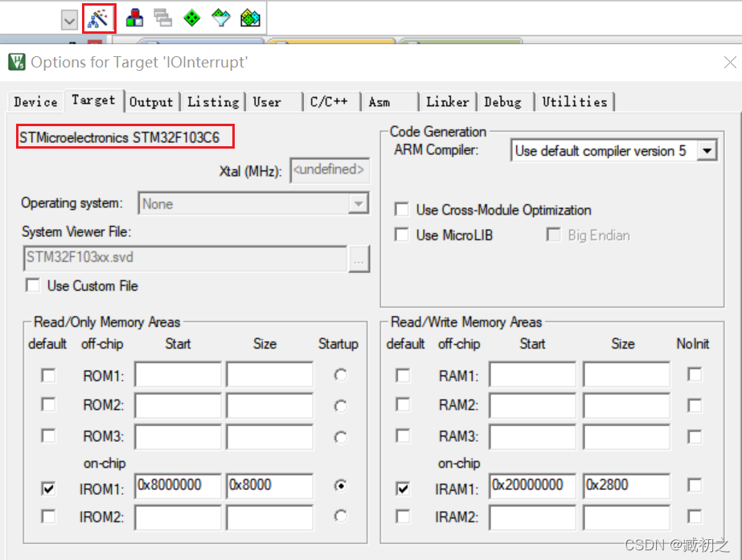
Task: Enable NoInit for RAM3
Action: [x=695, y=436]
